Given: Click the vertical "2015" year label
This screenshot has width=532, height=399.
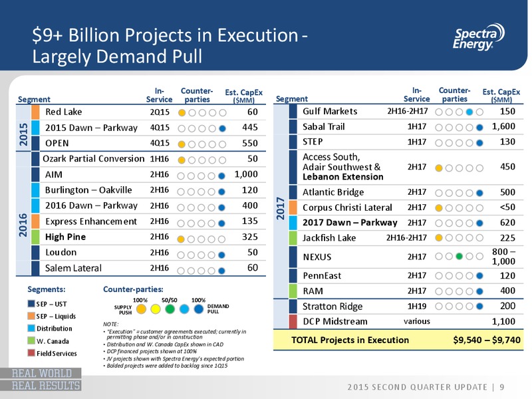Looking at the screenshot, I should pos(23,135).
